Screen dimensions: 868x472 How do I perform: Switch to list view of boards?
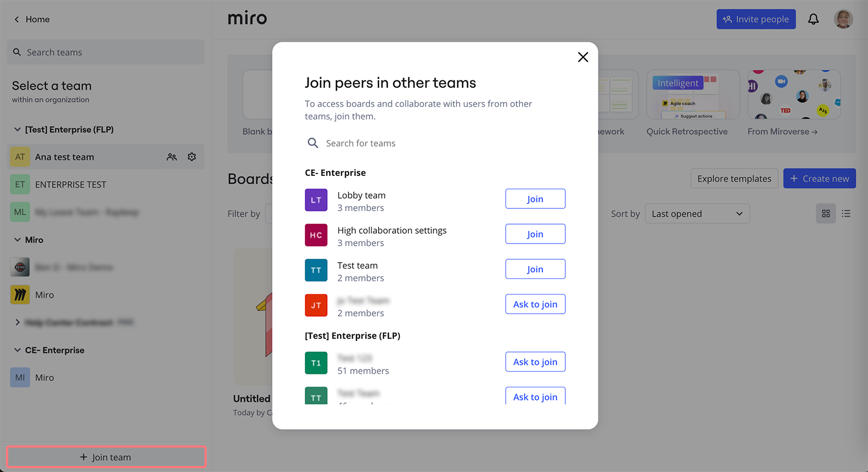[846, 214]
